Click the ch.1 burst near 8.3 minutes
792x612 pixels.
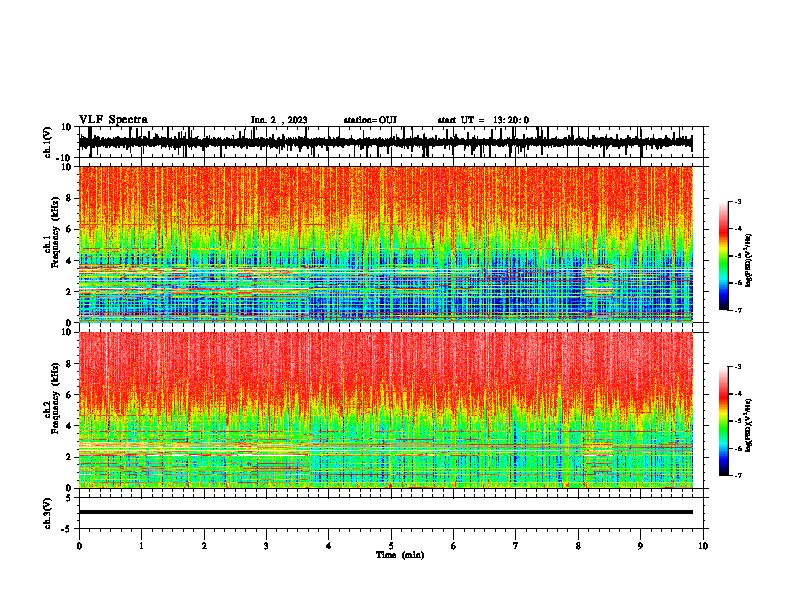click(x=598, y=280)
